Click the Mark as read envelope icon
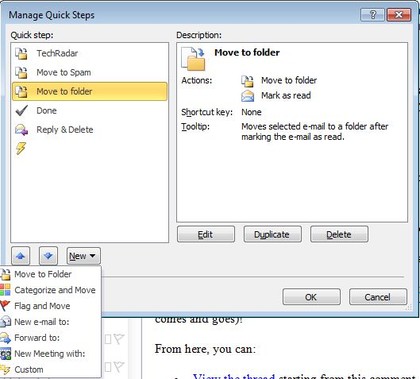Viewport: 420px width, 379px height. 247,96
